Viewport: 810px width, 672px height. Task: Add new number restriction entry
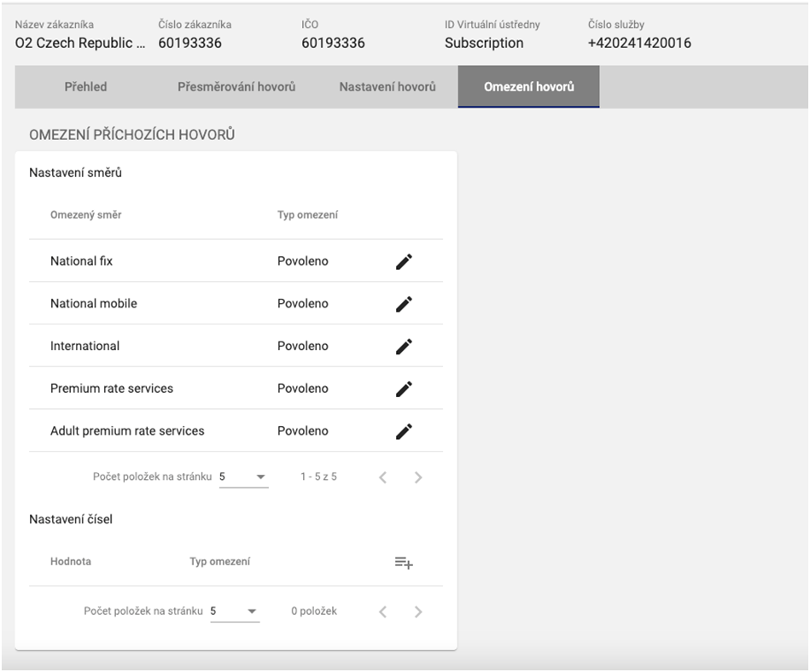404,562
